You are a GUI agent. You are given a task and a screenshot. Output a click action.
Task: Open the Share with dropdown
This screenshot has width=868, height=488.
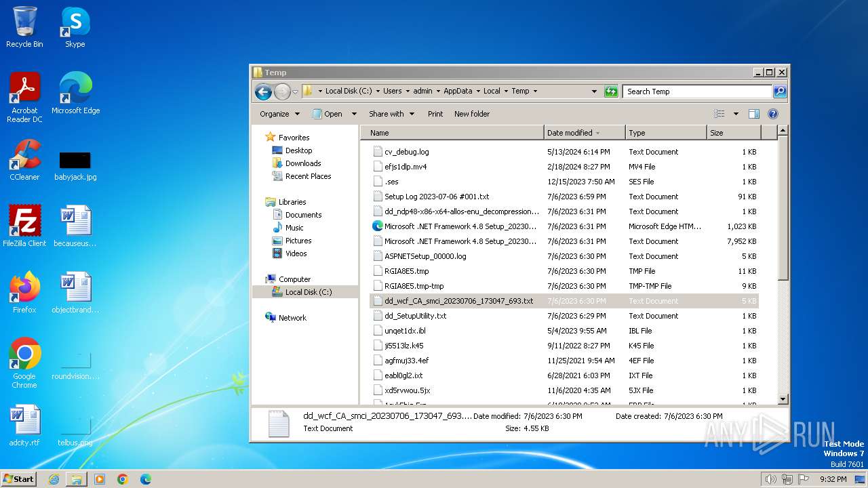point(391,114)
